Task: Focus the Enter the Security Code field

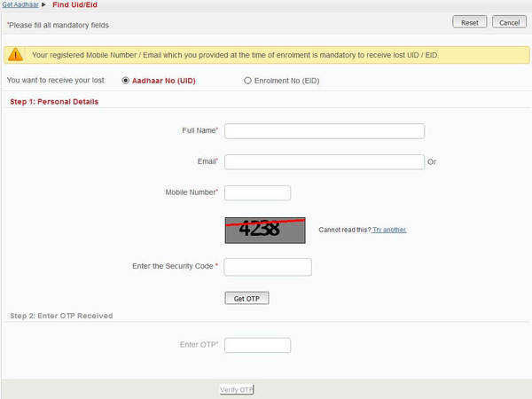Action: click(268, 267)
